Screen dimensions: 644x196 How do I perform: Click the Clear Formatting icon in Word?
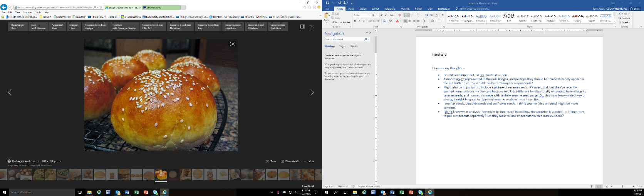pyautogui.click(x=399, y=15)
